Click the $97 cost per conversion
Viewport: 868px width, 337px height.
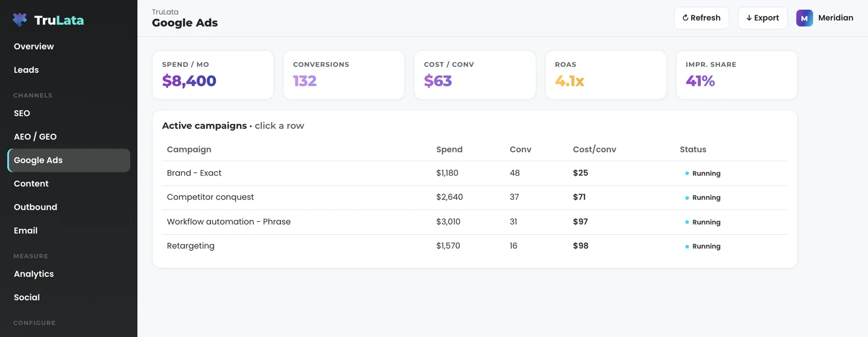pyautogui.click(x=580, y=222)
